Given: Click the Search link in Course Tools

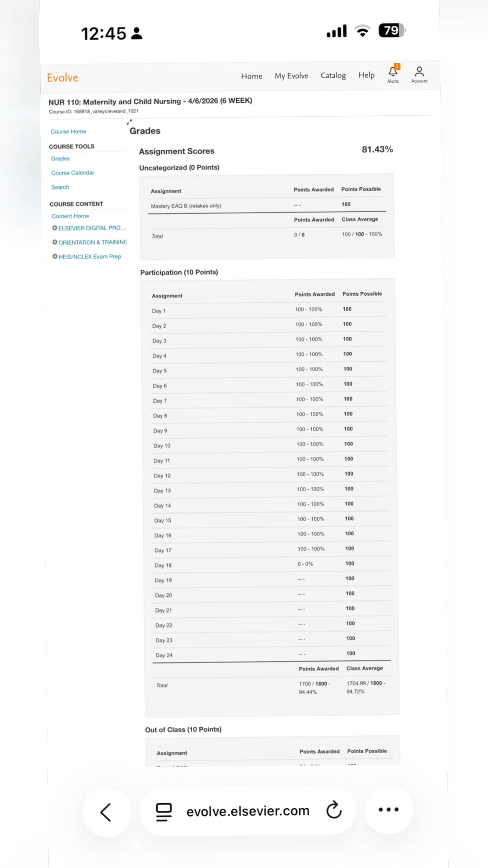Looking at the screenshot, I should 60,187.
